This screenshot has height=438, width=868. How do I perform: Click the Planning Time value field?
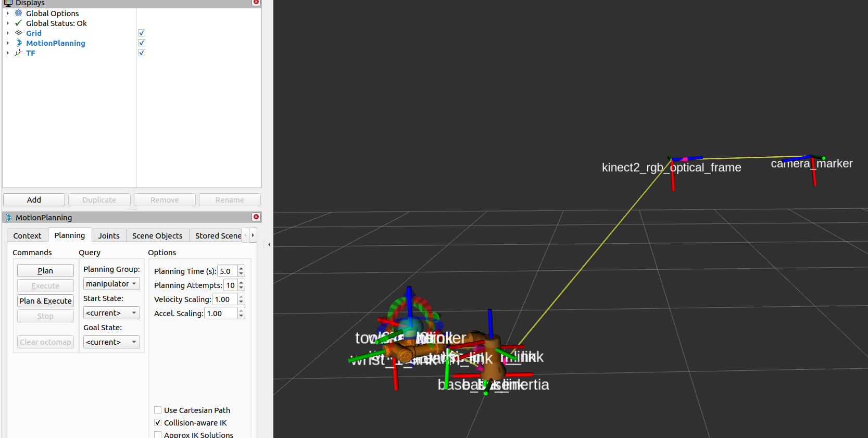228,271
